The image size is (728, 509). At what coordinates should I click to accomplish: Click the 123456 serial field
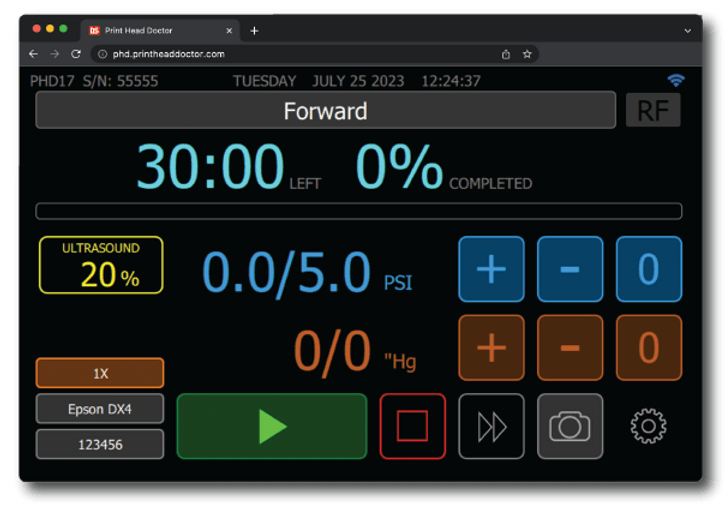(x=100, y=444)
